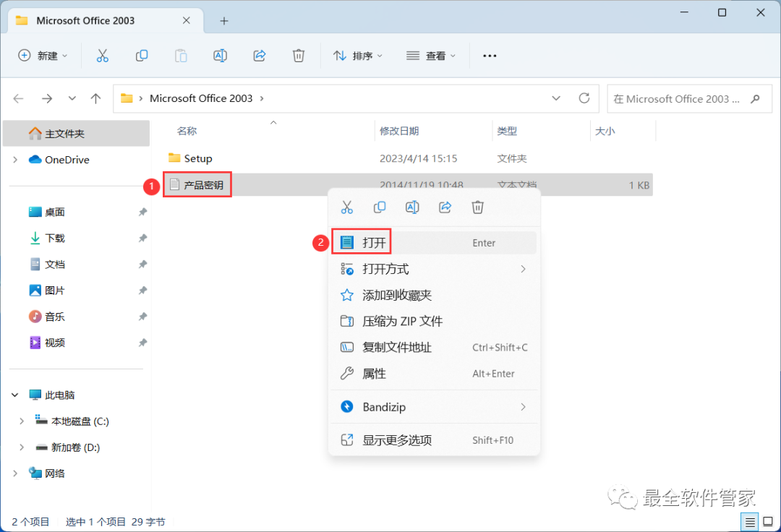This screenshot has height=532, width=781.
Task: Open the toolbar's three-dot more options
Action: [x=490, y=56]
